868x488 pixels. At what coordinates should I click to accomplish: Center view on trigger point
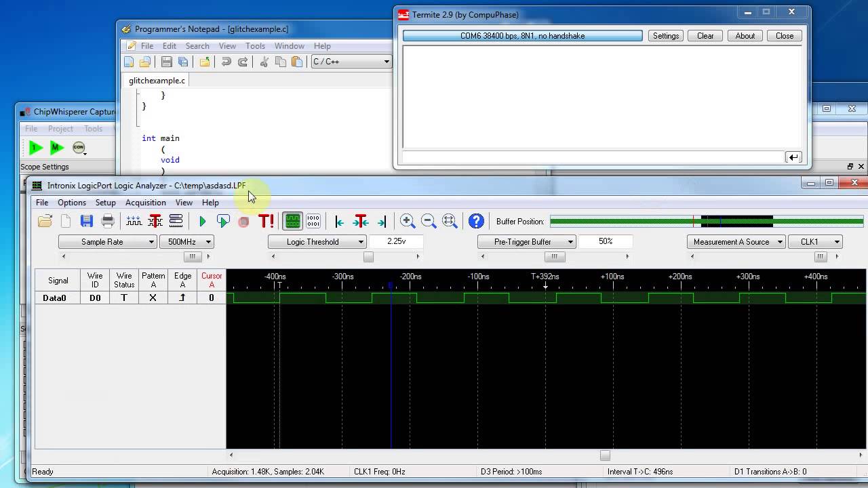pyautogui.click(x=361, y=221)
